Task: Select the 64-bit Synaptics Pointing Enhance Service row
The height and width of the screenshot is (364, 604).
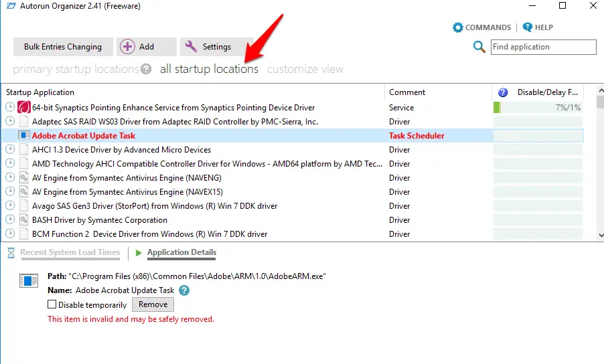Action: point(293,107)
